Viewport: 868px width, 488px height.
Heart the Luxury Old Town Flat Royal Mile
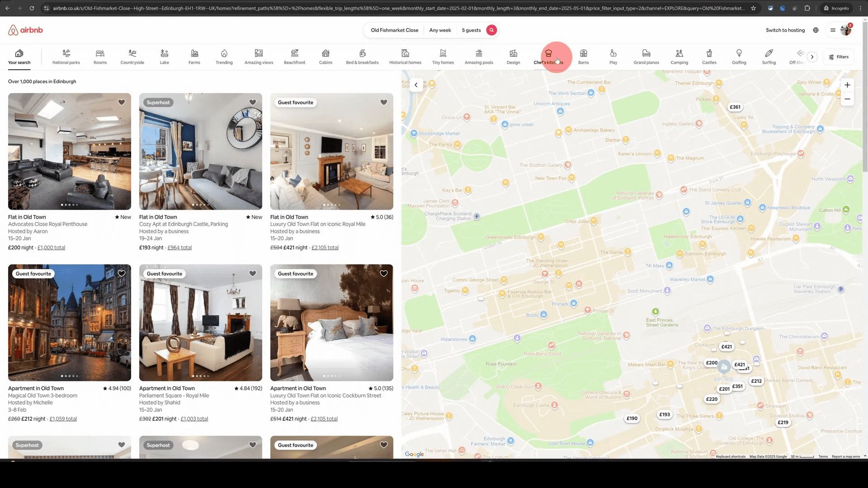(x=384, y=102)
